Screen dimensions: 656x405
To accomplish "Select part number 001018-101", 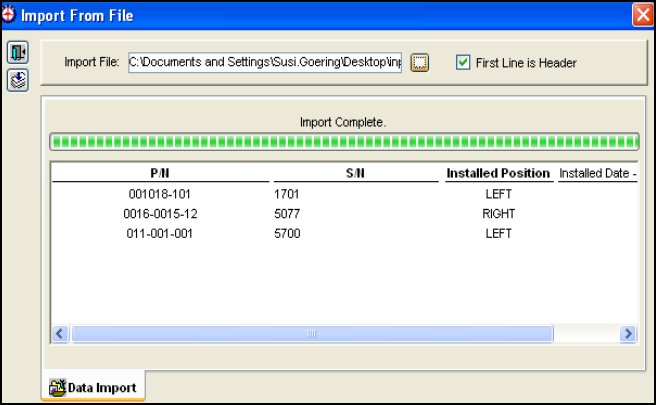I will (159, 194).
